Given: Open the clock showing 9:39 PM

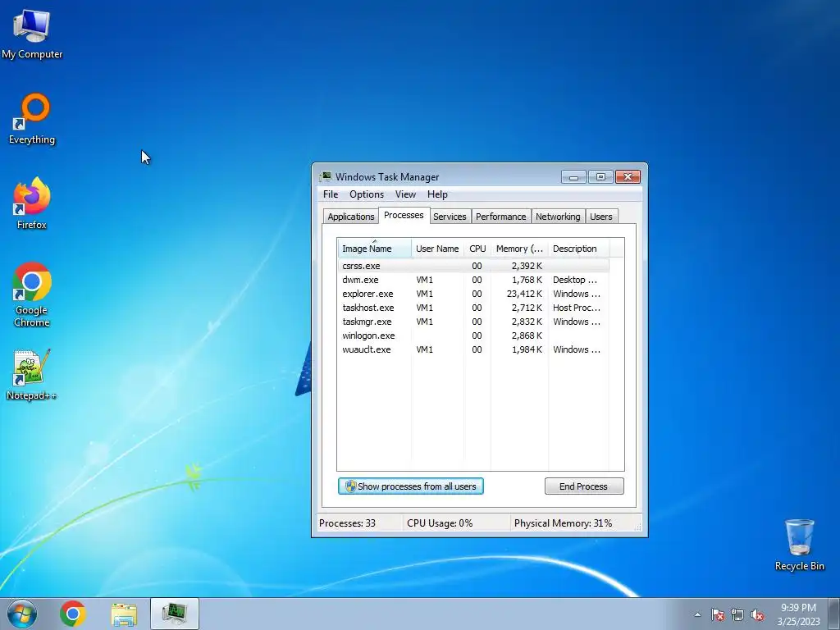Looking at the screenshot, I should pos(798,614).
